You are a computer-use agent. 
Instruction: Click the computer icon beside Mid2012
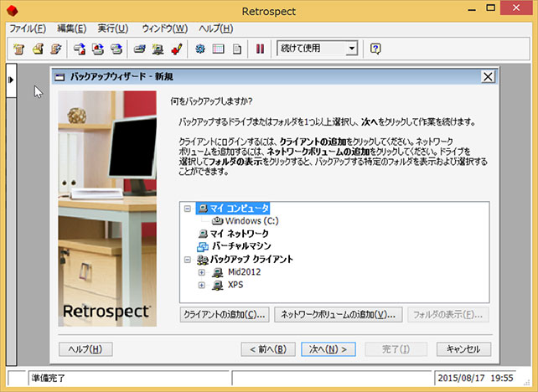coord(218,273)
